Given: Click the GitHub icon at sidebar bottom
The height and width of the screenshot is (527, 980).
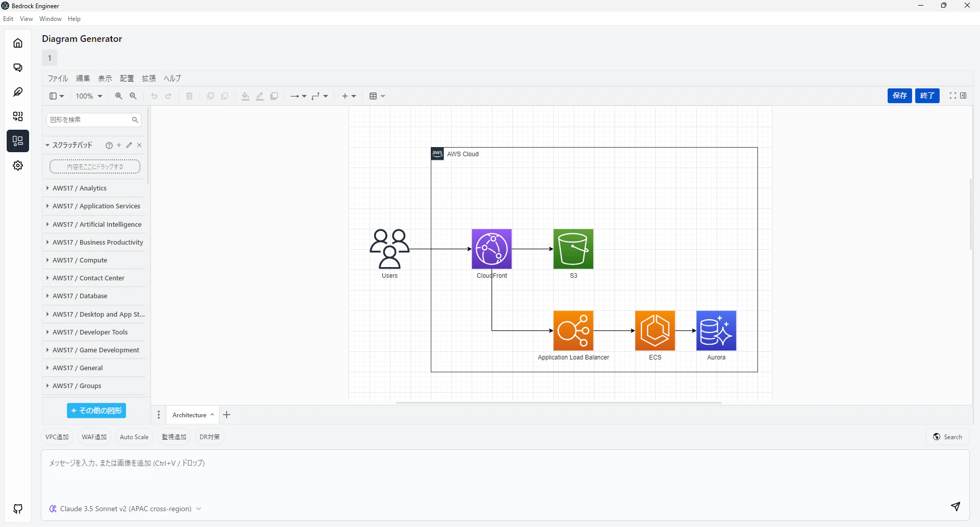Looking at the screenshot, I should (18, 509).
